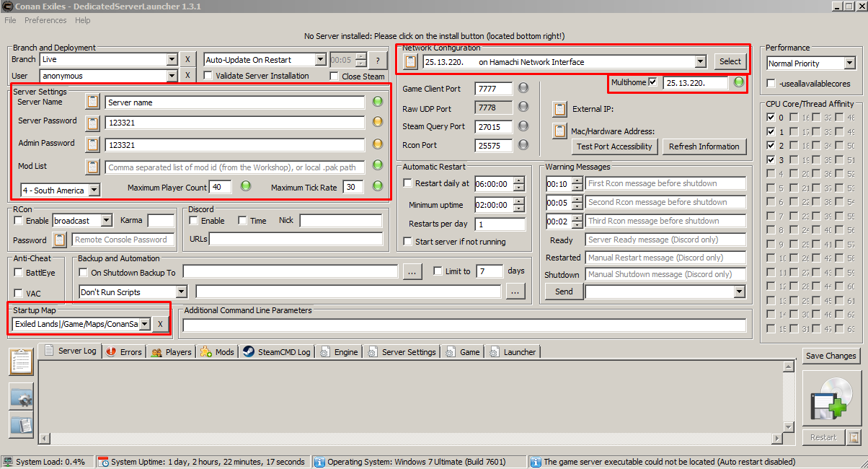
Task: Click the clipboard icon next to External IP
Action: [559, 110]
